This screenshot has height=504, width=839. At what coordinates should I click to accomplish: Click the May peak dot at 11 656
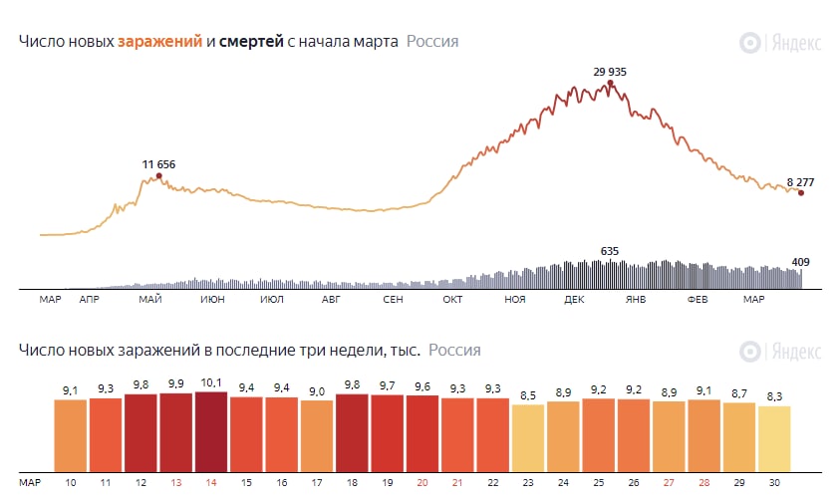click(x=158, y=176)
